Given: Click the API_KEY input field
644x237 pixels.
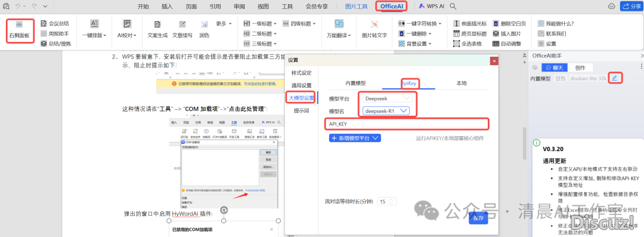Looking at the screenshot, I should (426, 124).
